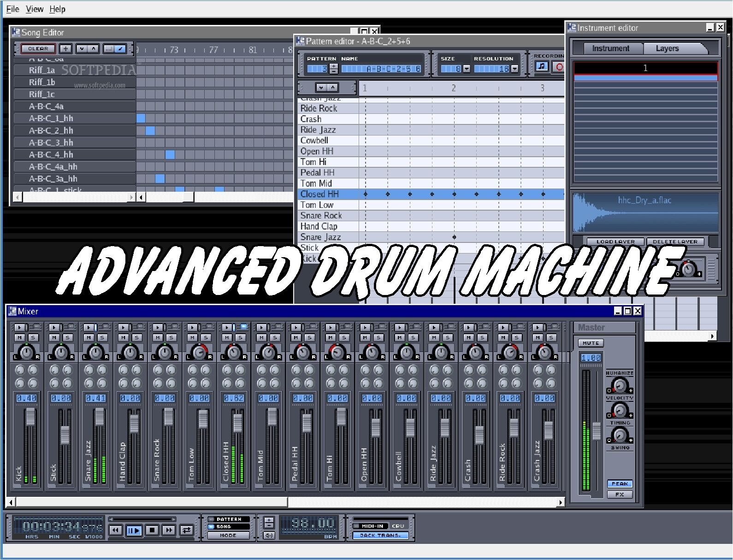Move instrument up in Pattern editor
Viewport: 733px width, 560px height.
(x=333, y=88)
